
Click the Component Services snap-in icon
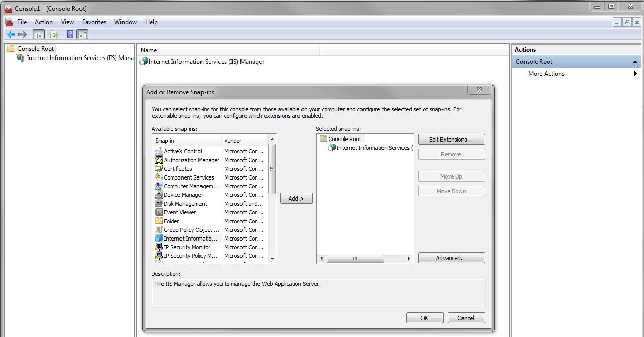click(x=159, y=177)
